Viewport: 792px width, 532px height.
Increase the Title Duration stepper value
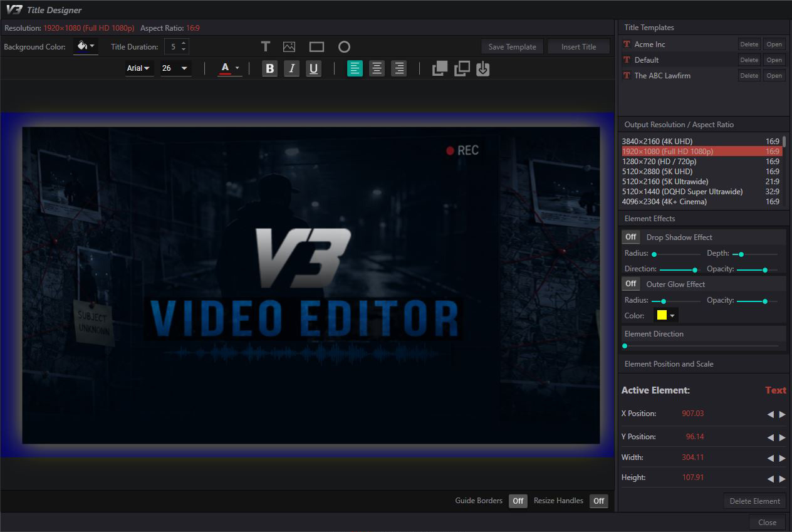[x=183, y=43]
